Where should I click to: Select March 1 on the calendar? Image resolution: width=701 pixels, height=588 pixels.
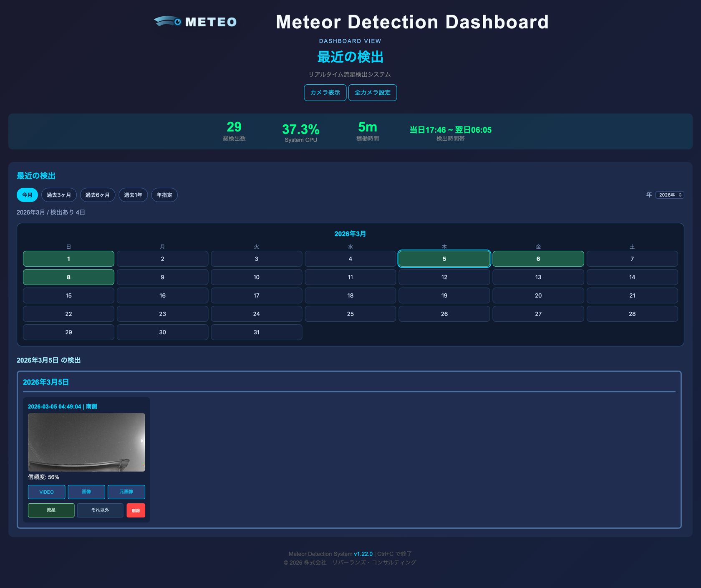(68, 259)
